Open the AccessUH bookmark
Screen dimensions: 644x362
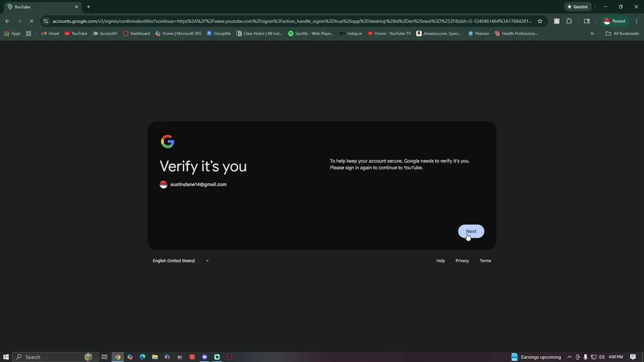point(105,34)
